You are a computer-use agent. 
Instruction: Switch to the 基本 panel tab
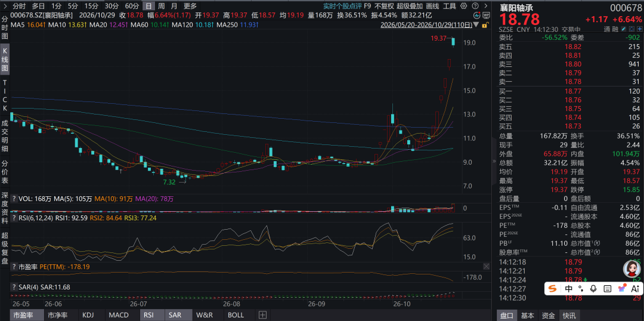pyautogui.click(x=528, y=315)
